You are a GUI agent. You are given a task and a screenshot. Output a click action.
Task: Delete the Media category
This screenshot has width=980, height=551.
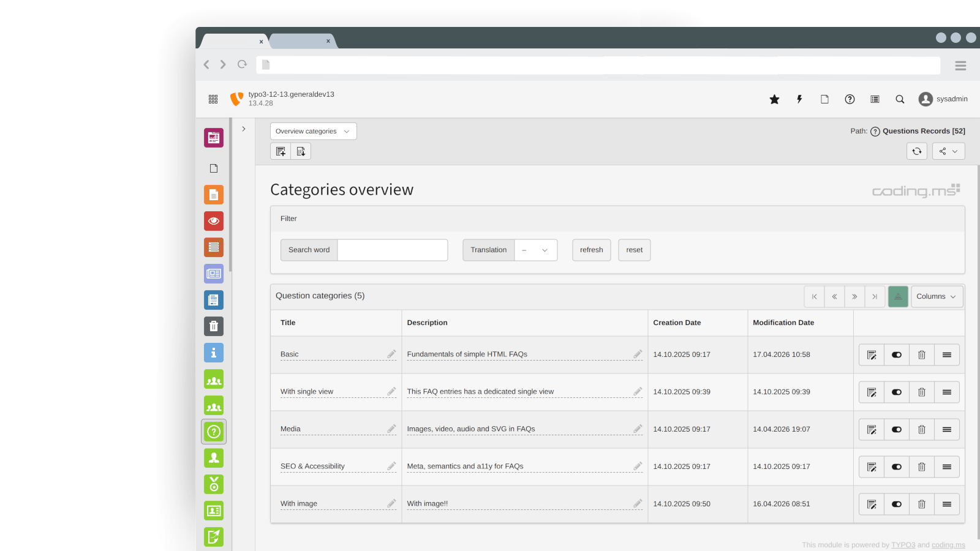tap(921, 430)
